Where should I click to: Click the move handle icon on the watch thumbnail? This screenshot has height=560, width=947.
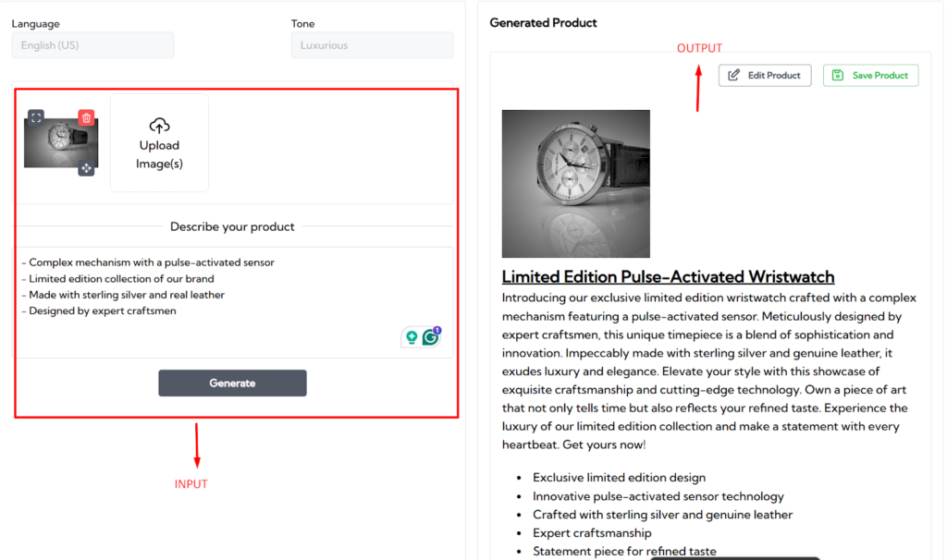[87, 168]
